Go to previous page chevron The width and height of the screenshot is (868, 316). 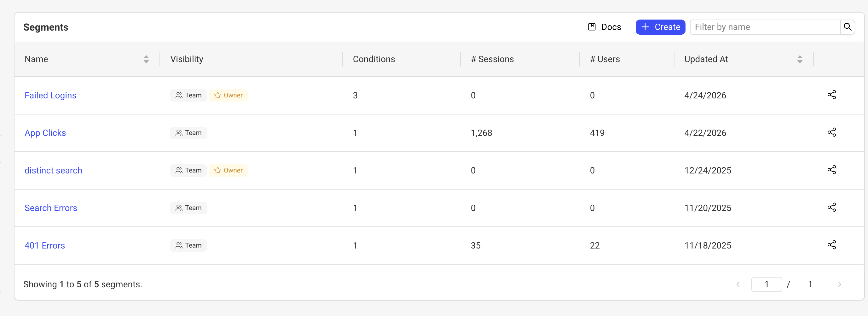[x=738, y=284]
